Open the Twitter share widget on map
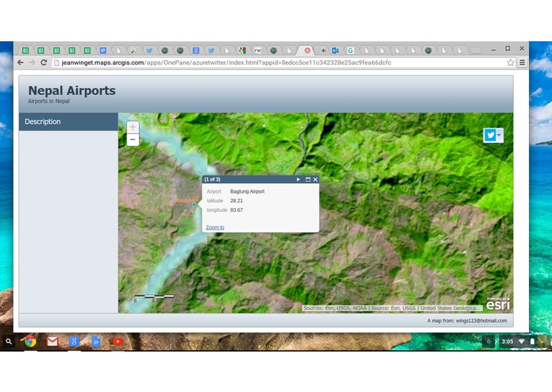 pos(490,135)
